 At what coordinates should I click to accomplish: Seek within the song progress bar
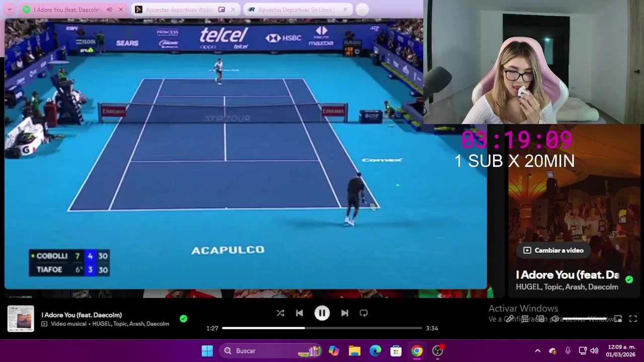coord(322,328)
